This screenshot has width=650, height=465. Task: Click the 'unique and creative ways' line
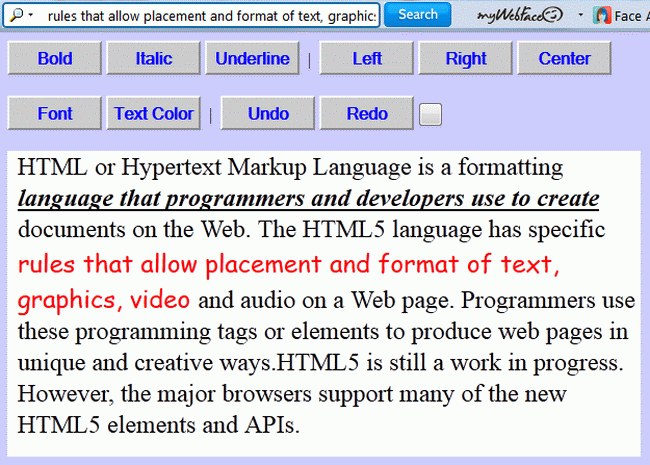coord(320,363)
